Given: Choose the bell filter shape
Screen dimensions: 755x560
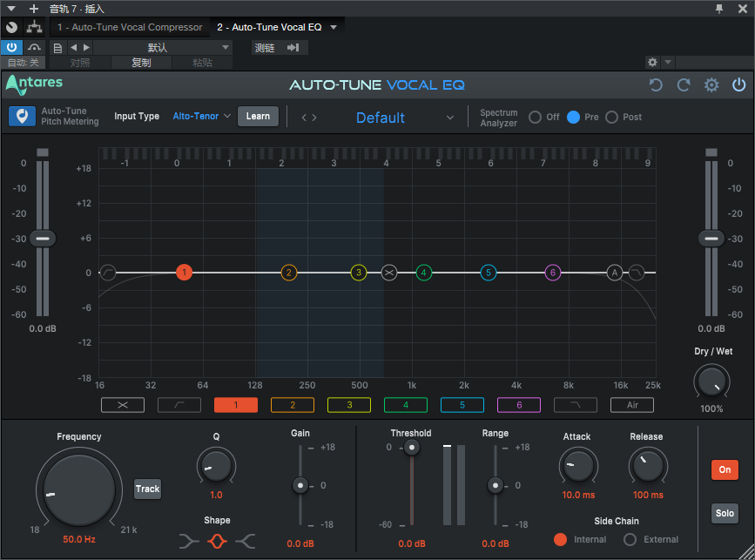Looking at the screenshot, I should click(x=217, y=541).
